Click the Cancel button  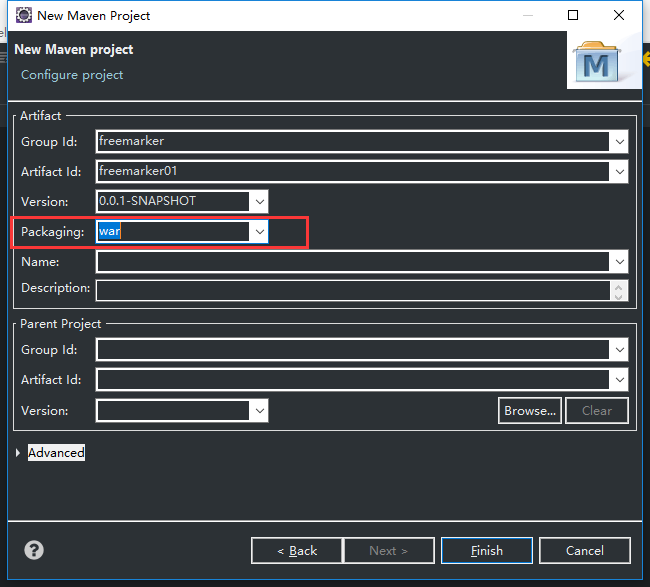(x=585, y=551)
